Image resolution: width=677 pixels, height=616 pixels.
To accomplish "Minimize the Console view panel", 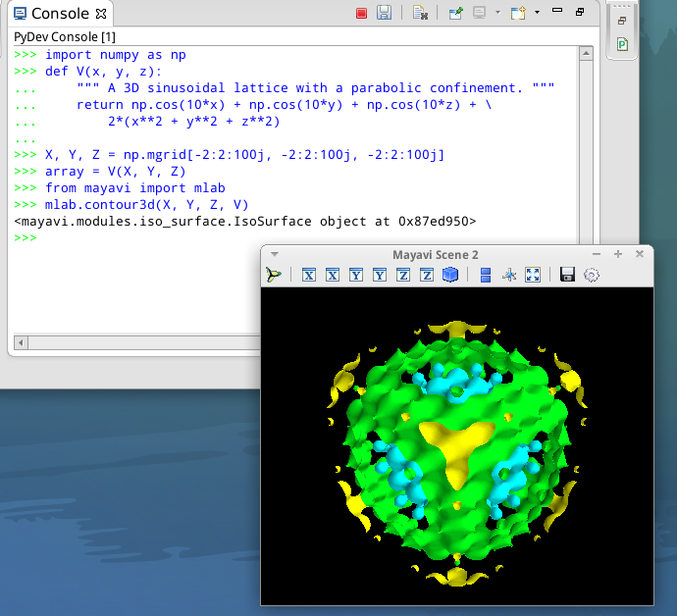I will pyautogui.click(x=557, y=11).
